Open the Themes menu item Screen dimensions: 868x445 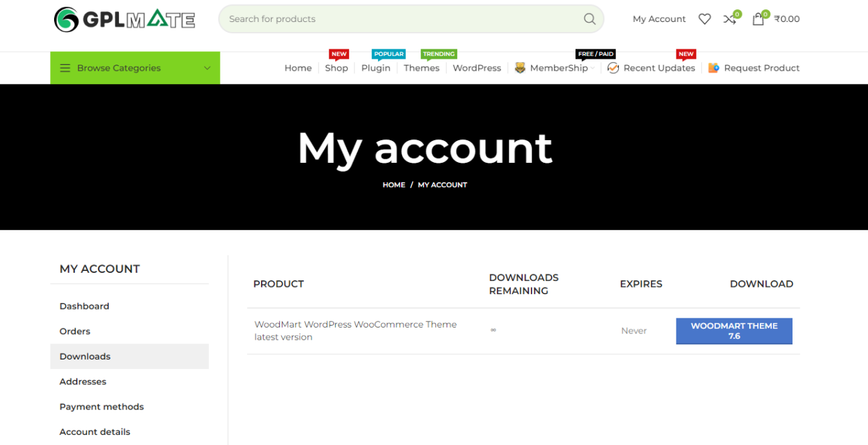(x=421, y=68)
